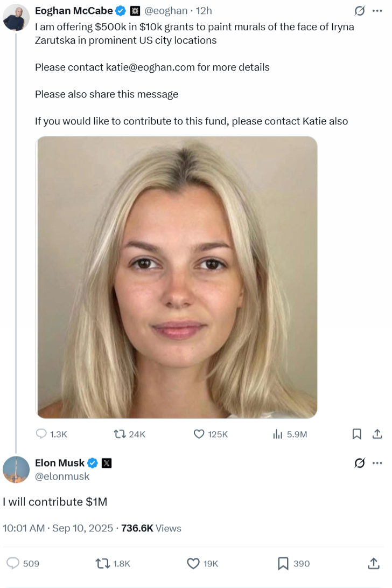392x588 pixels.
Task: Like Elon Musk's reply
Action: pyautogui.click(x=193, y=563)
